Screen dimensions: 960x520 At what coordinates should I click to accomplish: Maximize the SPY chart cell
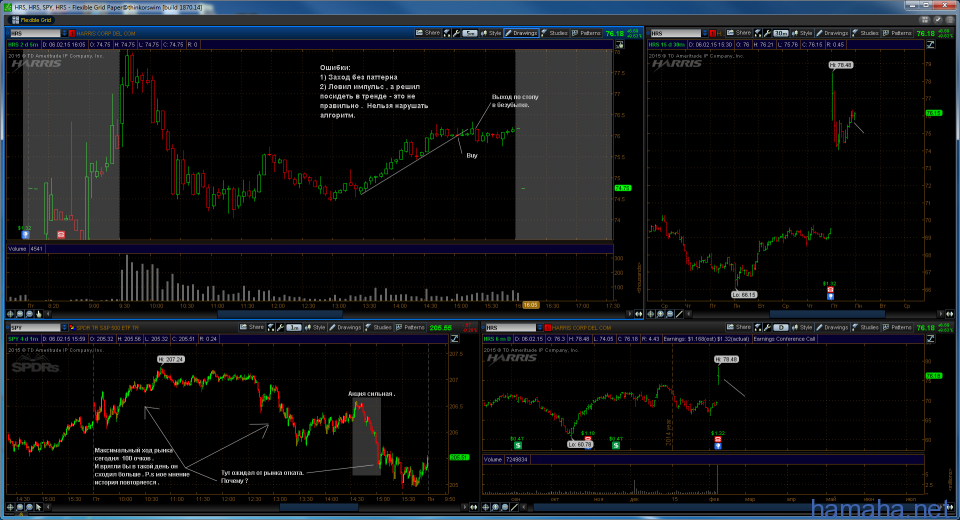pos(454,339)
